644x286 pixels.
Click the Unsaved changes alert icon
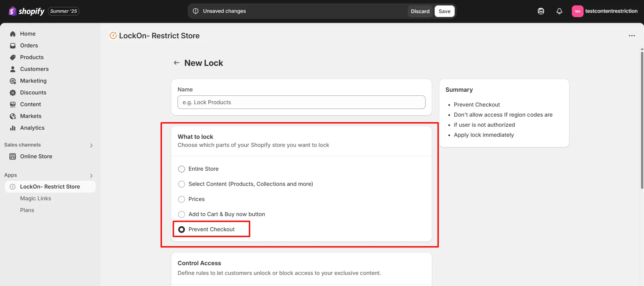click(196, 11)
